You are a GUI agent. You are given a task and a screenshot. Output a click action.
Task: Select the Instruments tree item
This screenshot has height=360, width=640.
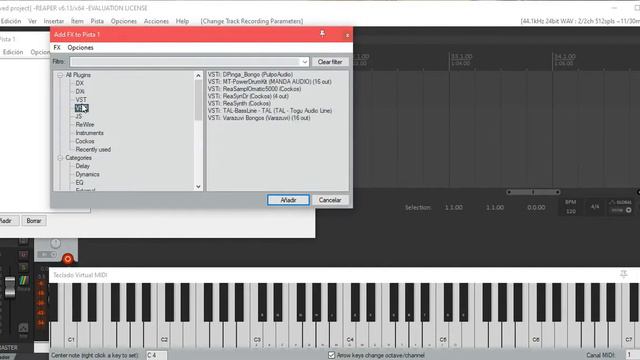(x=89, y=133)
